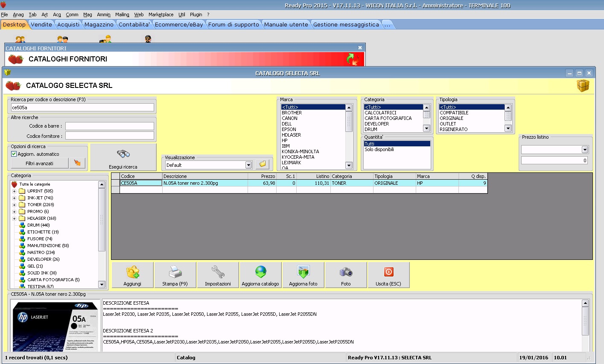Open the Anag menu
604x364 pixels.
[x=18, y=15]
